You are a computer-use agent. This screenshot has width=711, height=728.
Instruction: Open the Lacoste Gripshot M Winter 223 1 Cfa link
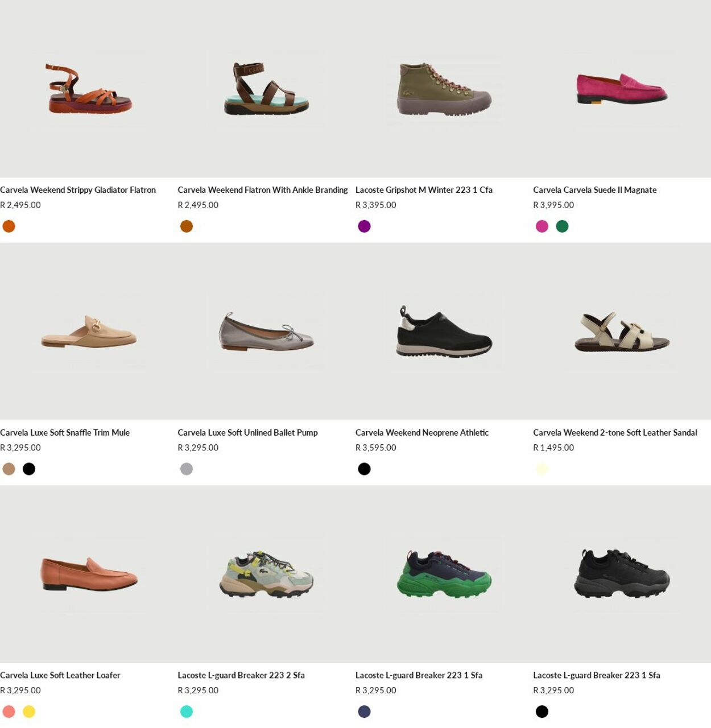424,190
